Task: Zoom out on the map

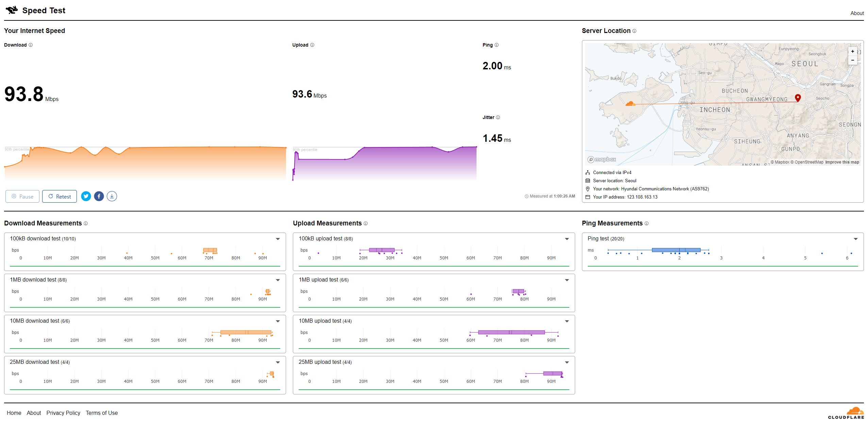Action: pyautogui.click(x=852, y=60)
